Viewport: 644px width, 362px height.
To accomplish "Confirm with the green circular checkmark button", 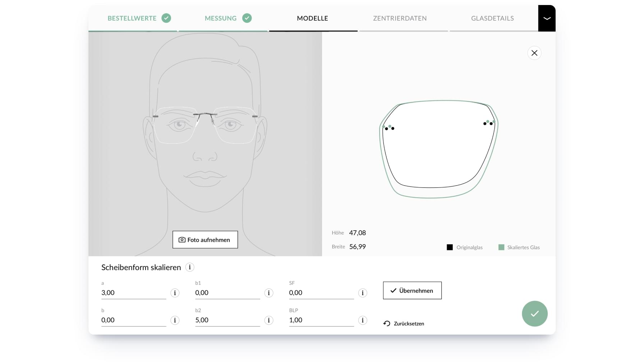I will tap(534, 314).
